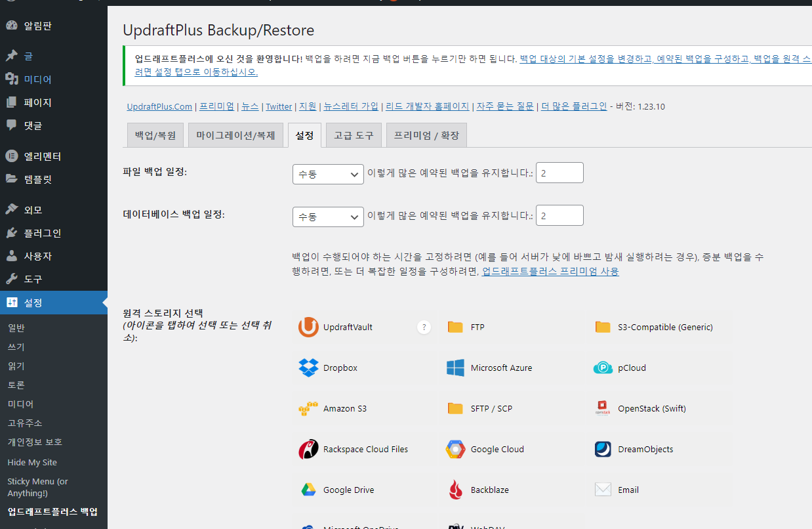812x529 pixels.
Task: Edit the retained file backups count field
Action: (559, 173)
